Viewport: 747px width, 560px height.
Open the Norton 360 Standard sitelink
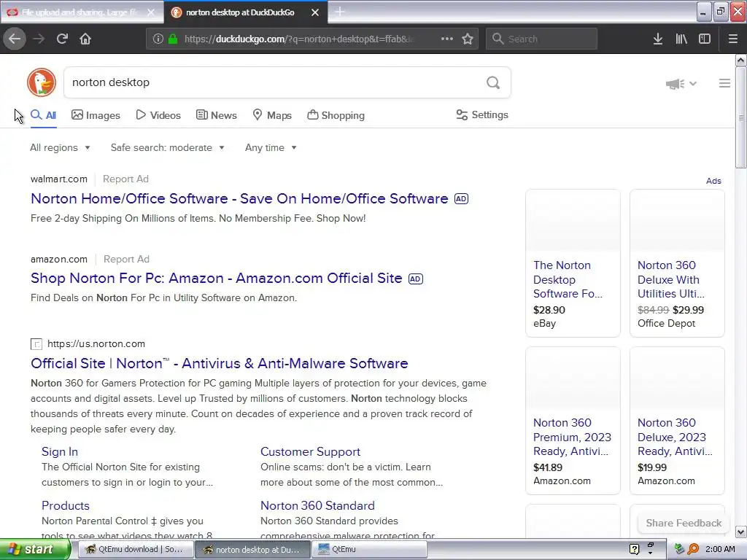point(317,505)
